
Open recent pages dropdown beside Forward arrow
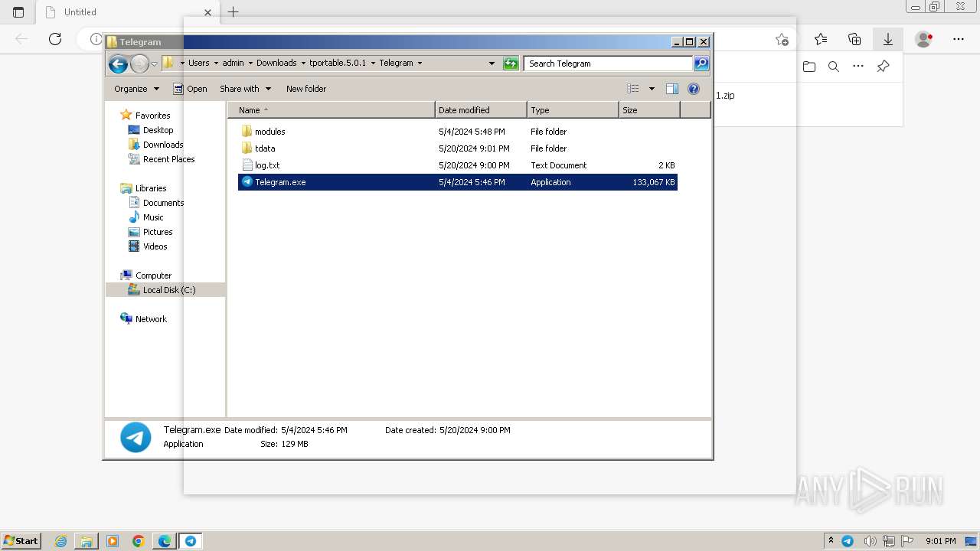(154, 64)
